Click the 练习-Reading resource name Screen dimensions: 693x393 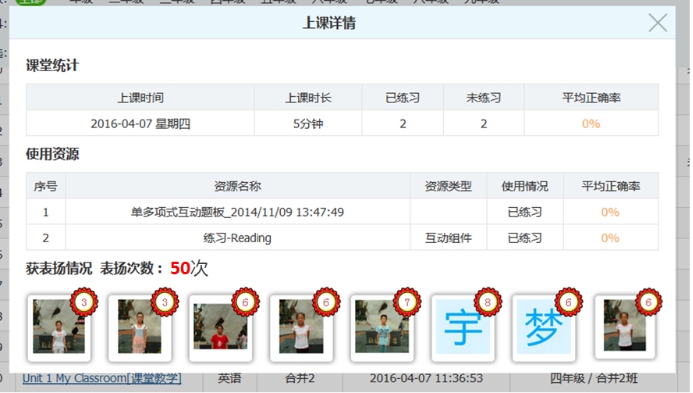click(x=237, y=238)
